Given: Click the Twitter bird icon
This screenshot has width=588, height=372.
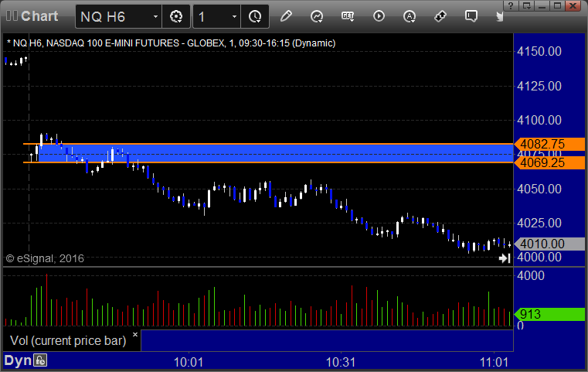Looking at the screenshot, I should coord(499,16).
